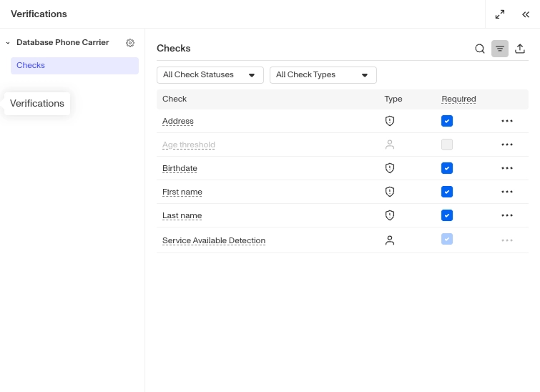This screenshot has width=540, height=392.
Task: Open more options for Address row
Action: coord(507,121)
